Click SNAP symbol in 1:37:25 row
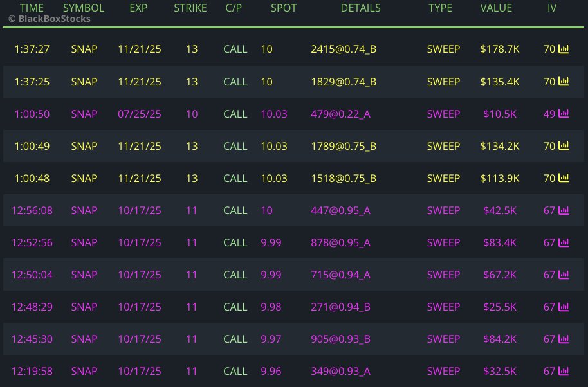The width and height of the screenshot is (588, 387). (84, 81)
